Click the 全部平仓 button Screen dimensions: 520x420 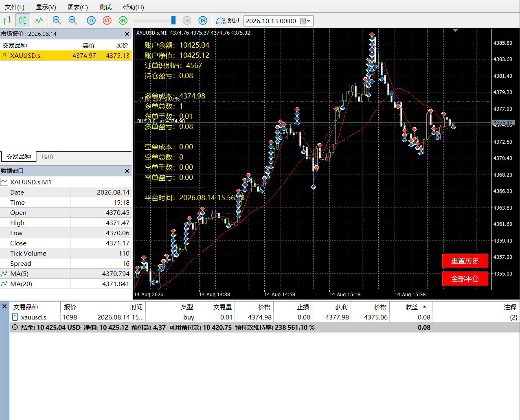point(465,279)
